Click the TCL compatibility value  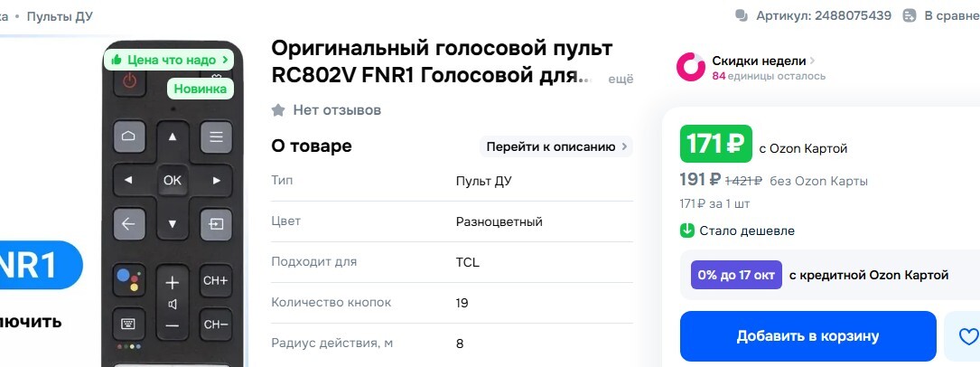pyautogui.click(x=468, y=262)
